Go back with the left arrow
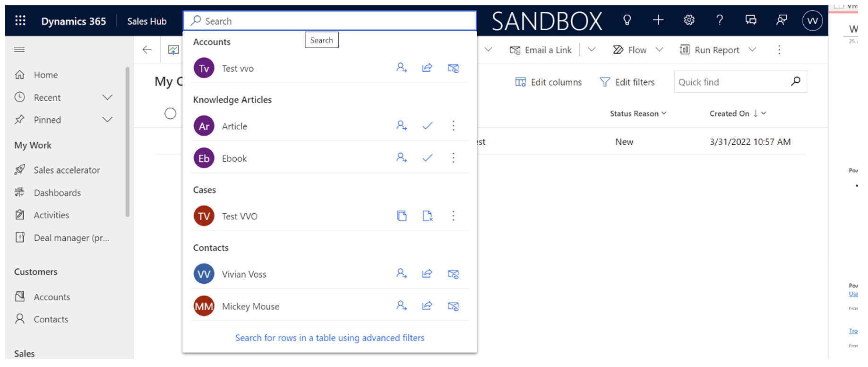The height and width of the screenshot is (367, 868). [x=147, y=50]
